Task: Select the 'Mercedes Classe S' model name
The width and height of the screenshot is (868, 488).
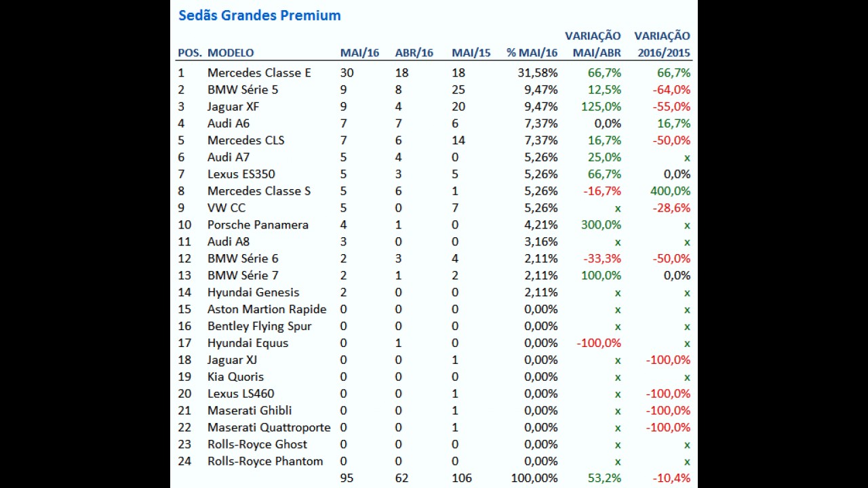Action: 259,191
